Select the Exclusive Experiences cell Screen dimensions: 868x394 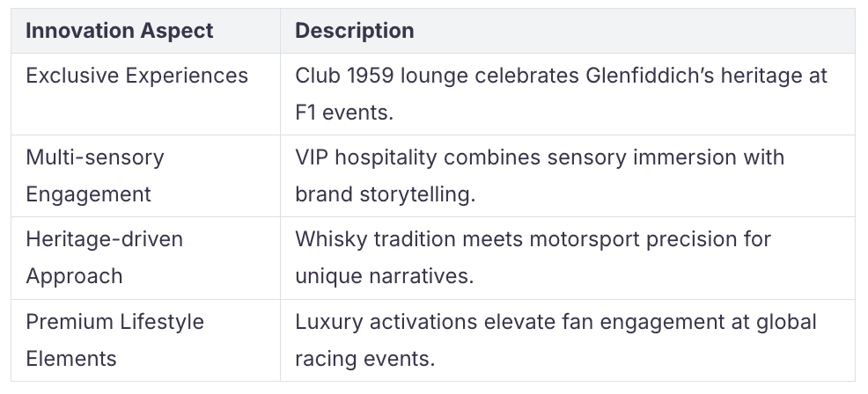pyautogui.click(x=136, y=76)
